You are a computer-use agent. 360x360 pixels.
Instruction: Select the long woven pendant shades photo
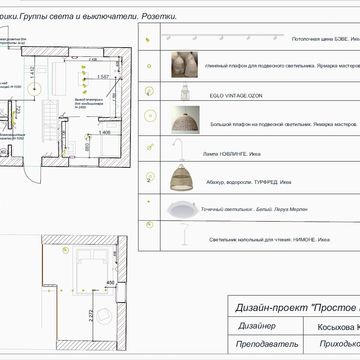184,65
